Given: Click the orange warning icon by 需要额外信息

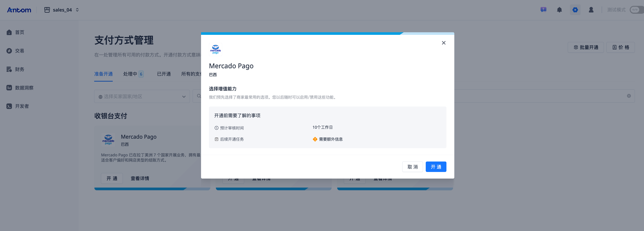Looking at the screenshot, I should tap(315, 139).
